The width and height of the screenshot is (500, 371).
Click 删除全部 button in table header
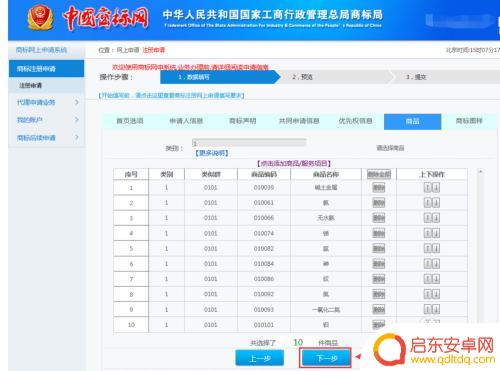point(379,174)
